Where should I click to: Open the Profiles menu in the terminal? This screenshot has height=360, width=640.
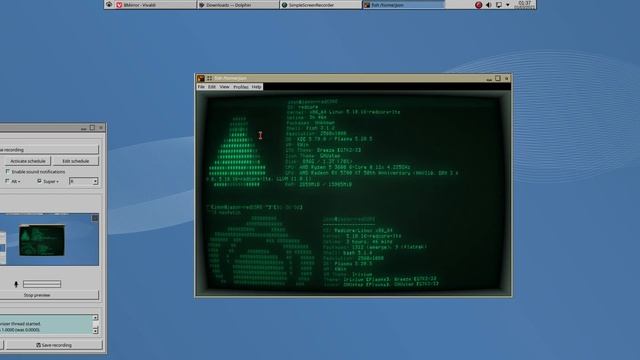coord(241,87)
